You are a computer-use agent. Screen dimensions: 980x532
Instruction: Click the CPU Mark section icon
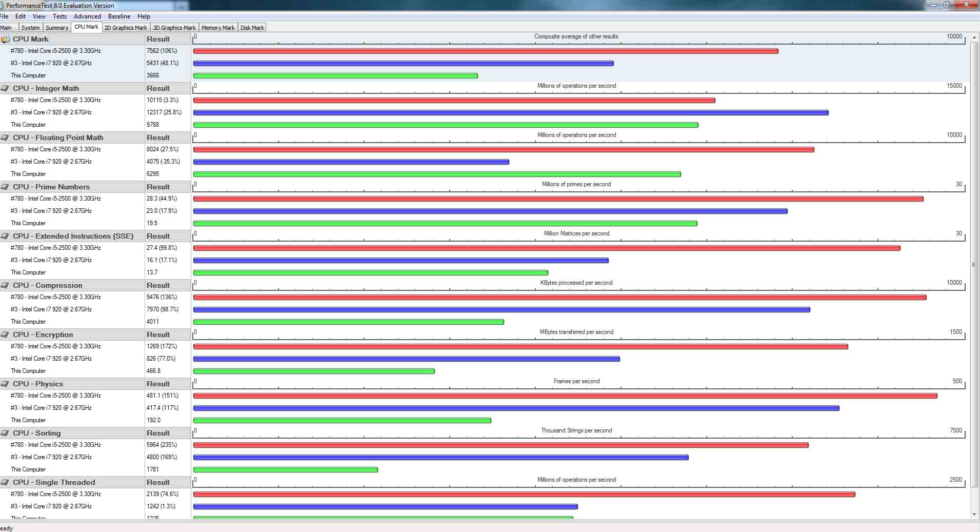[x=6, y=39]
